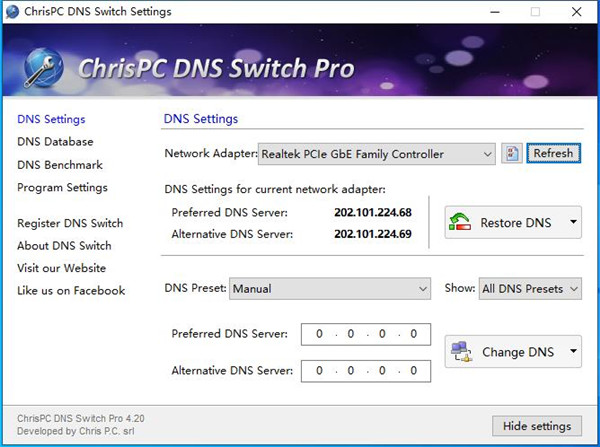Click the Hide settings button
Screen dimensions: 600x447
click(x=537, y=426)
